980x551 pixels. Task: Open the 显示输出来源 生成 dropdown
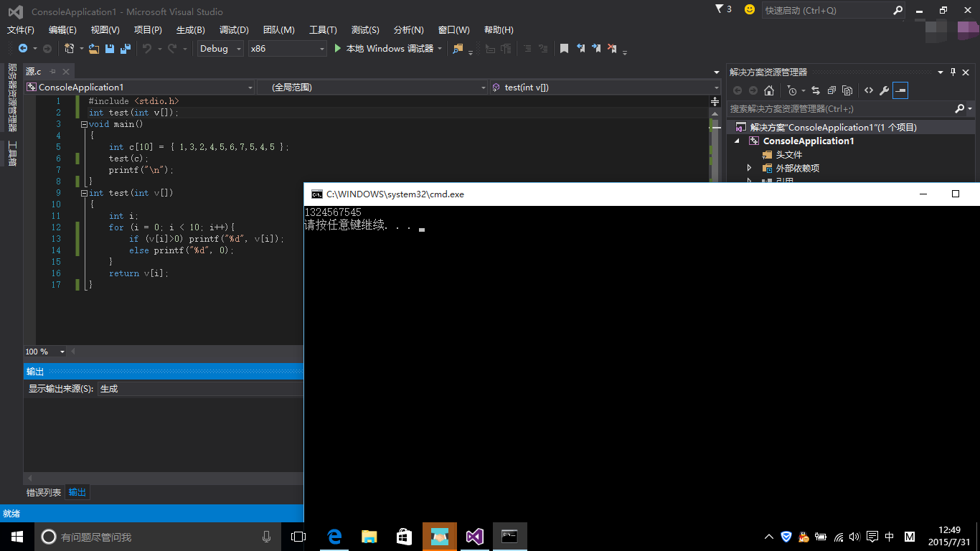click(x=200, y=389)
